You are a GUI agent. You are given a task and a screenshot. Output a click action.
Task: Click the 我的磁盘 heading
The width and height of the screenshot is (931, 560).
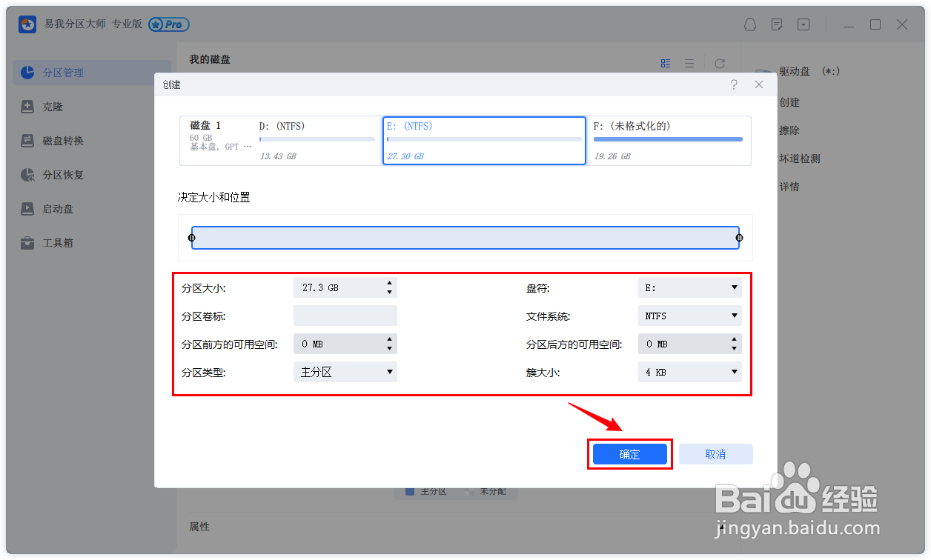tap(210, 59)
